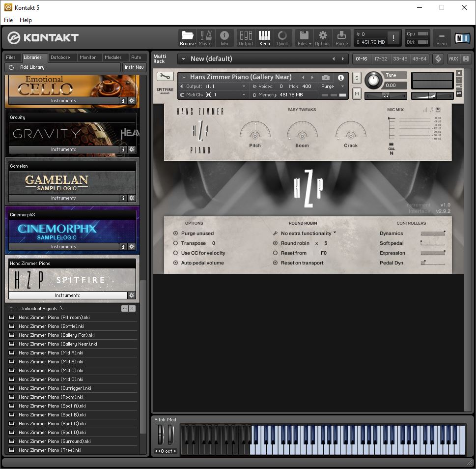Open the Master editor metronome icon
Image resolution: width=476 pixels, height=469 pixels.
pos(206,38)
